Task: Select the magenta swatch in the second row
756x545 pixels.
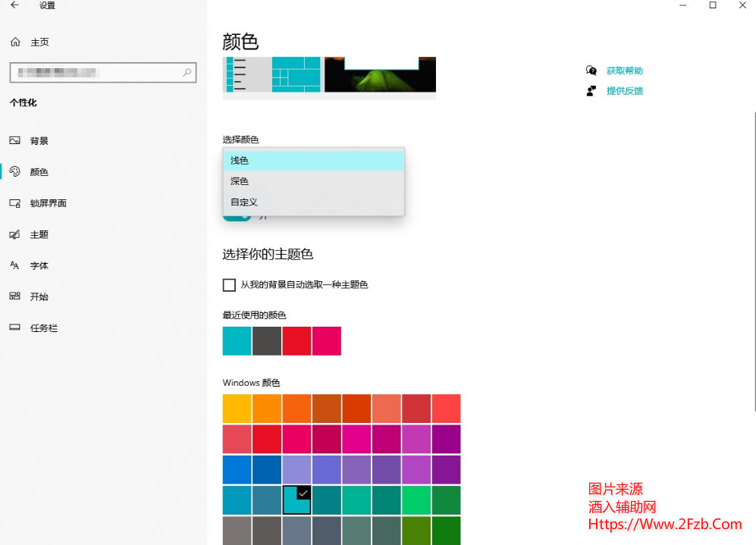Action: point(356,439)
